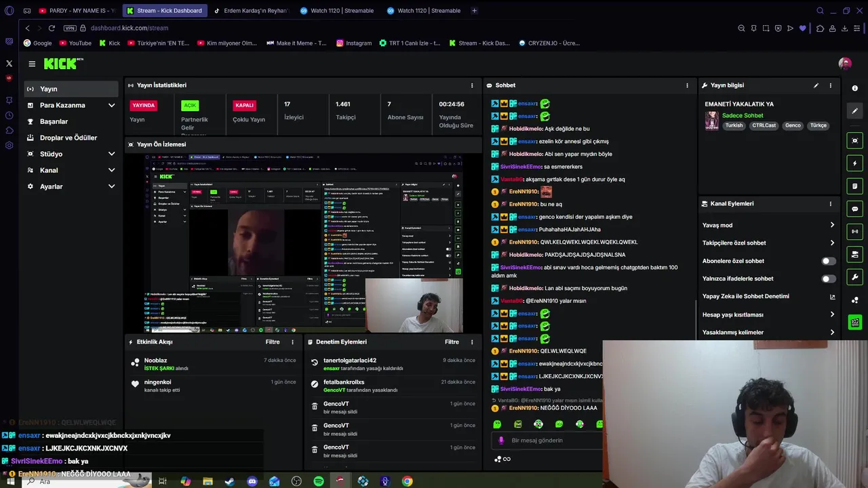Switch to the PARDY - MY NAME IS tab
The height and width of the screenshot is (488, 868).
pos(77,11)
